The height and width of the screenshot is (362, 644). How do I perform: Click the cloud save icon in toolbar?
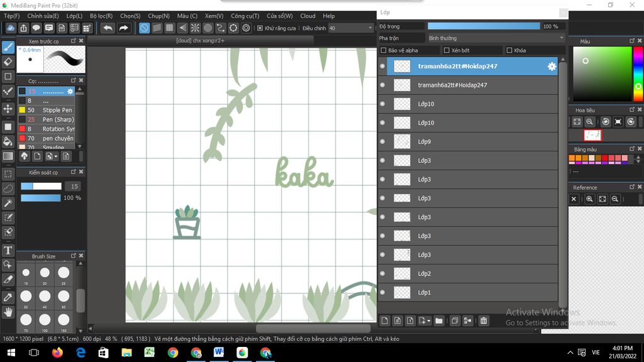click(11, 28)
